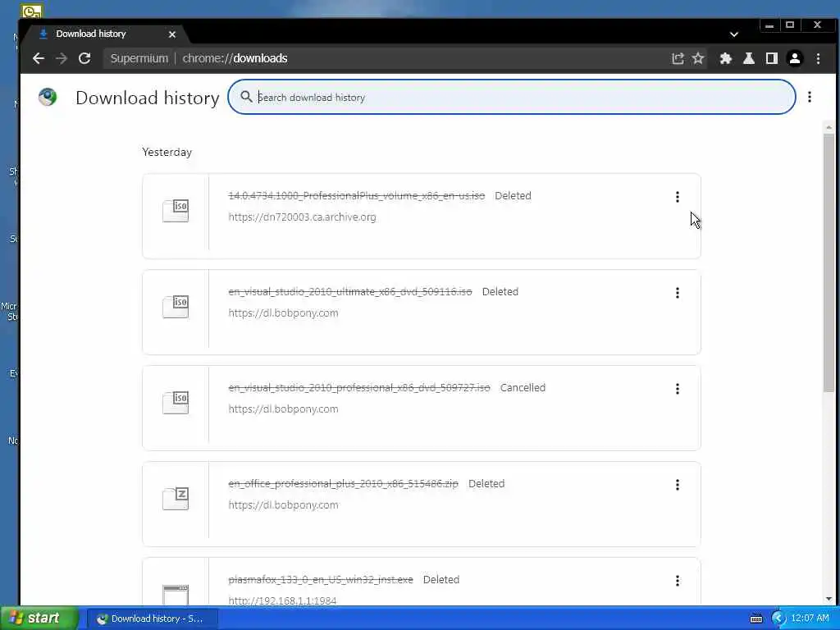Click en_office_professional_plus_2010 zip file name
The image size is (840, 630).
[344, 483]
